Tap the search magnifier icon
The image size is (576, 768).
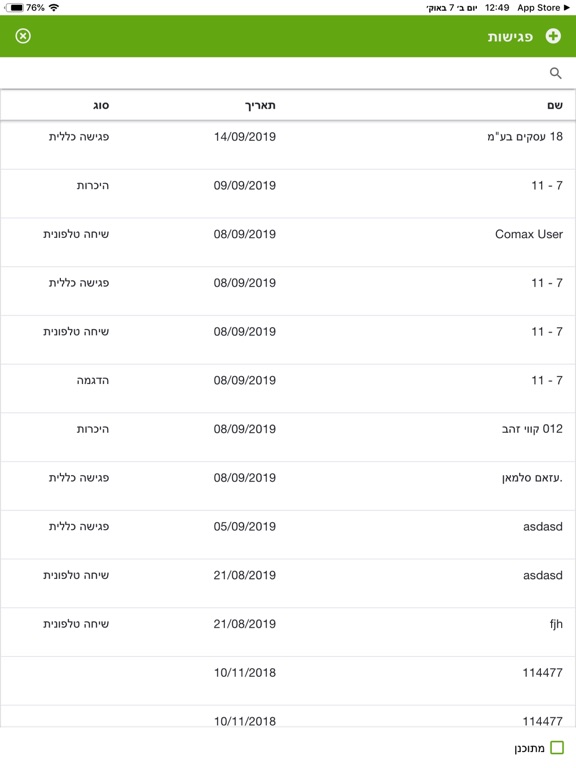(555, 73)
